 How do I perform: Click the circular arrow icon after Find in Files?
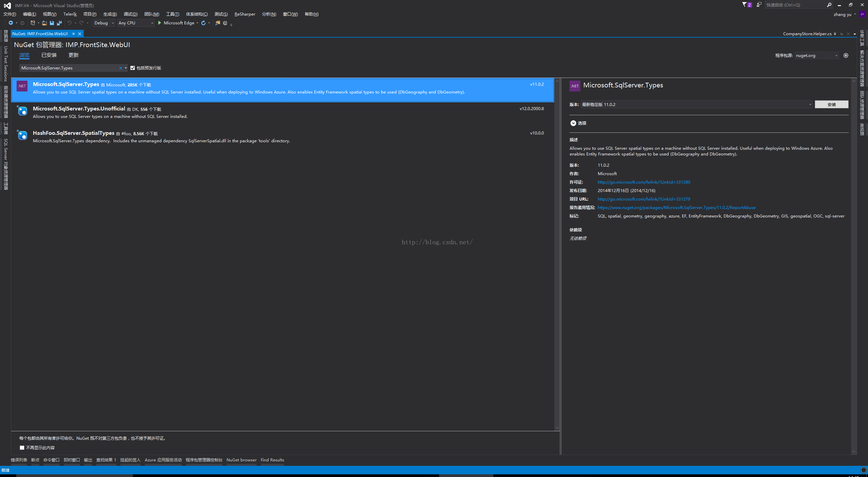pyautogui.click(x=225, y=23)
